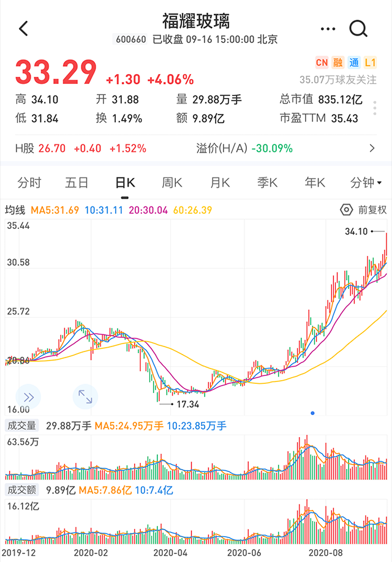Open chart settings hexagon icon
392x562 pixels.
point(347,209)
